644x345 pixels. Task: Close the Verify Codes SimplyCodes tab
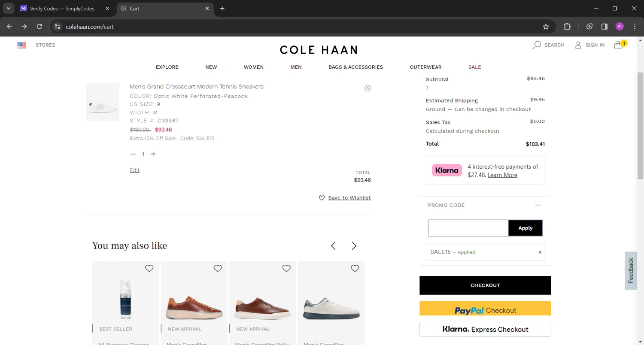coord(107,9)
